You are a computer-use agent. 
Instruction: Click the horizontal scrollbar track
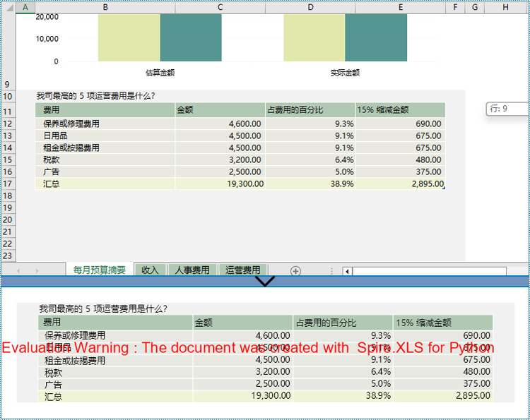[x=429, y=271]
